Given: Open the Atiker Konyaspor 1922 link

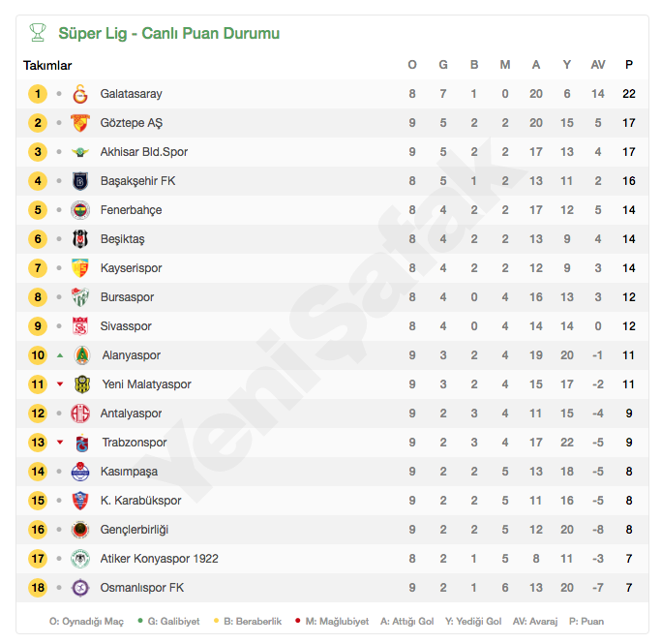Looking at the screenshot, I should pos(160,559).
